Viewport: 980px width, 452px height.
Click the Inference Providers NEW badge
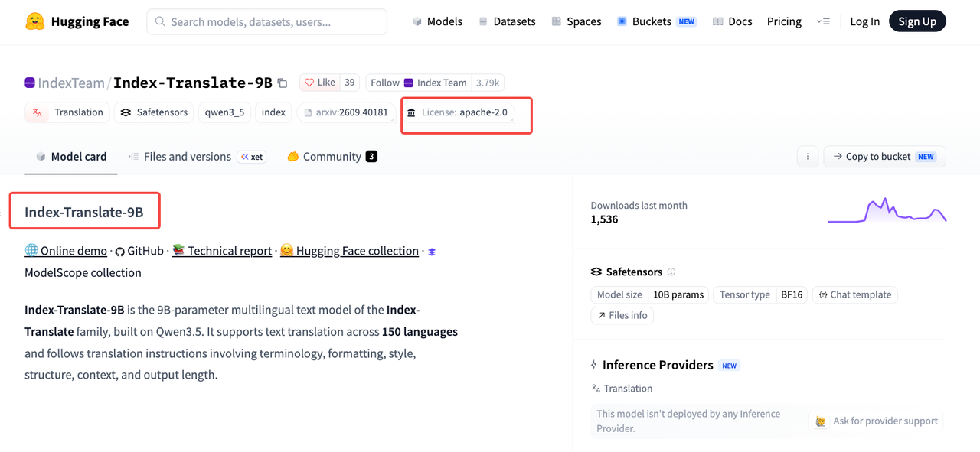(x=730, y=366)
